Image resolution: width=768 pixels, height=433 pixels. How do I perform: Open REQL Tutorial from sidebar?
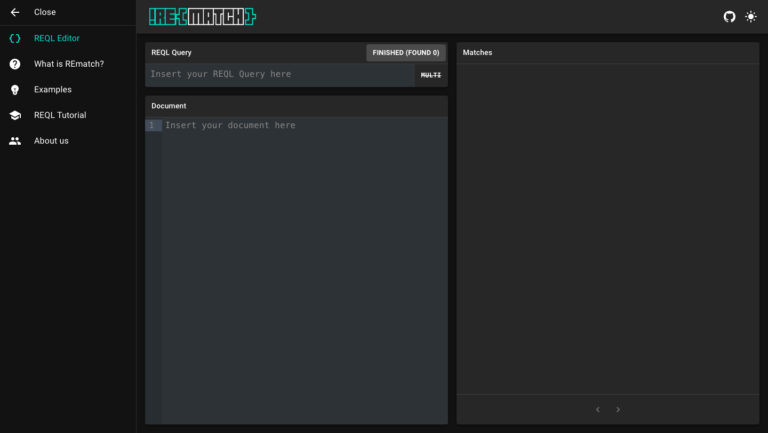(x=60, y=115)
